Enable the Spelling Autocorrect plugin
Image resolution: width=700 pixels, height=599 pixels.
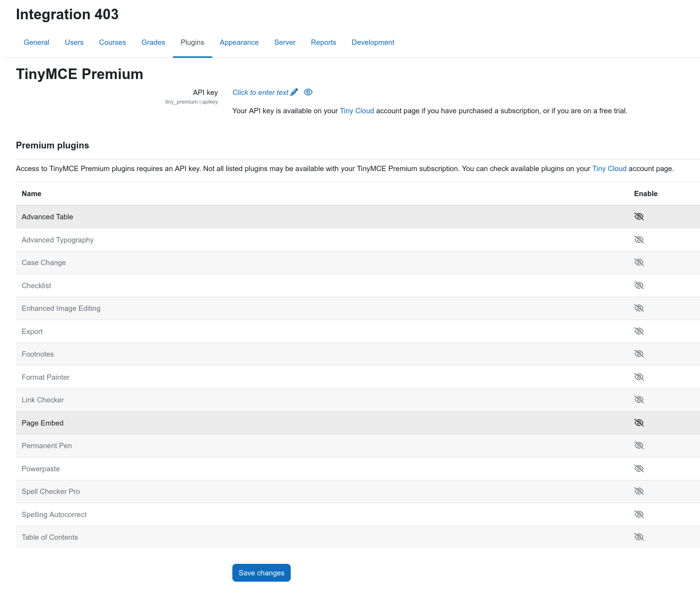(639, 514)
